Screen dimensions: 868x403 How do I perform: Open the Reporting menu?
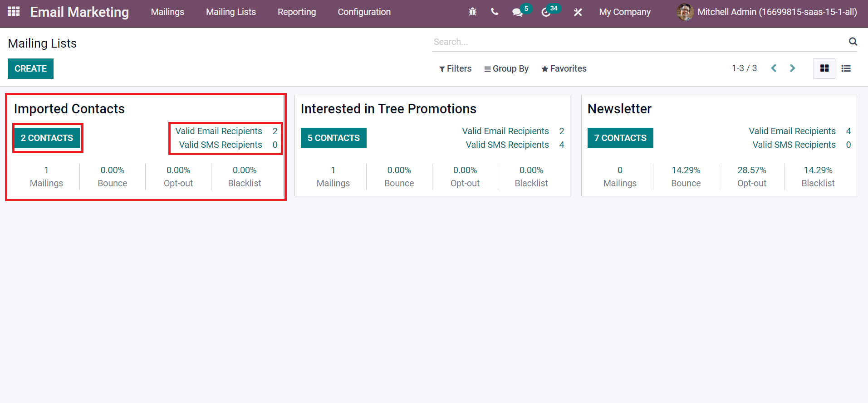[x=297, y=12]
